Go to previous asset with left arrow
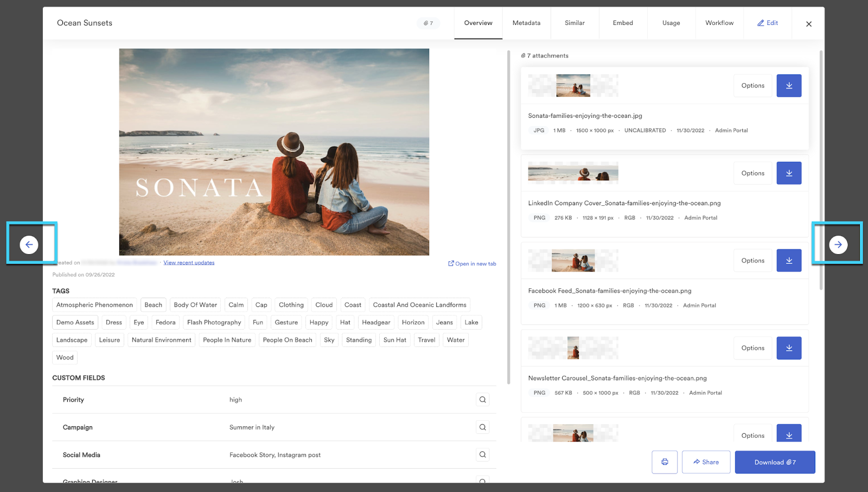The width and height of the screenshot is (868, 492). (x=29, y=244)
